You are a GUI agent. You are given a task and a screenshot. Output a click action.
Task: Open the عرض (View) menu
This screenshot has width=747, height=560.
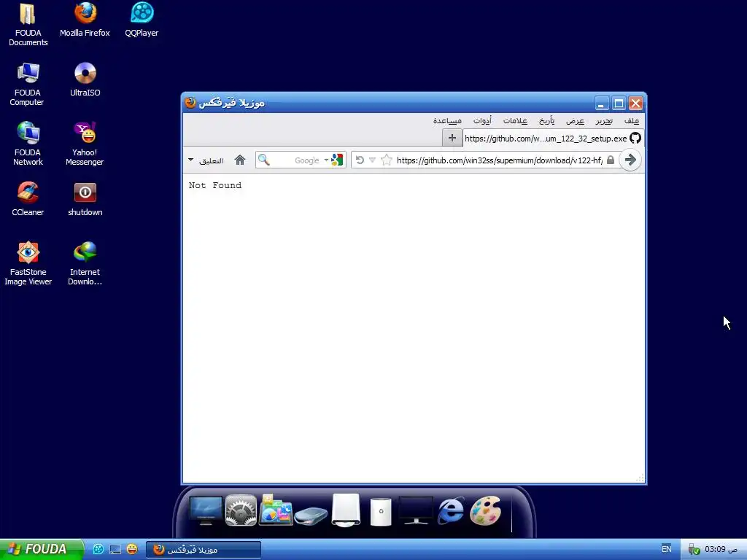[575, 121]
